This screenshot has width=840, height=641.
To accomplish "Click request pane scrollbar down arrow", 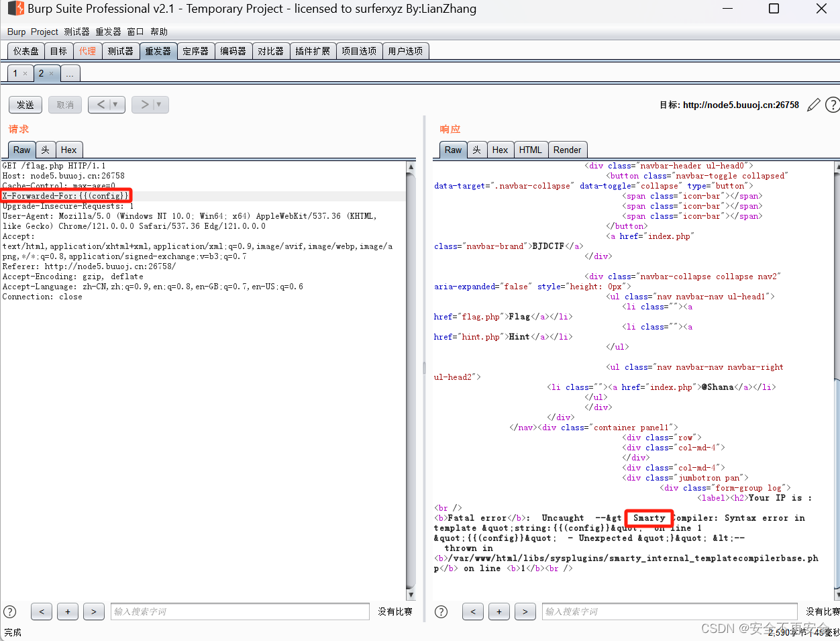I will 411,595.
